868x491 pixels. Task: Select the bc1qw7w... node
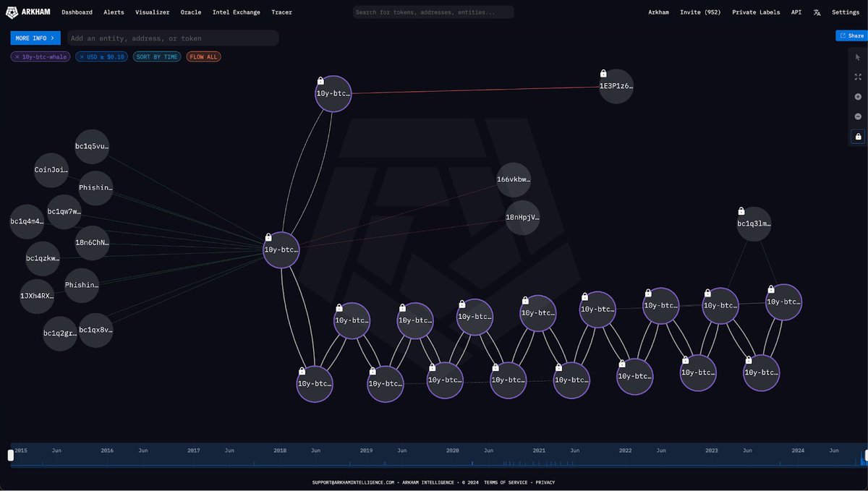tap(64, 212)
